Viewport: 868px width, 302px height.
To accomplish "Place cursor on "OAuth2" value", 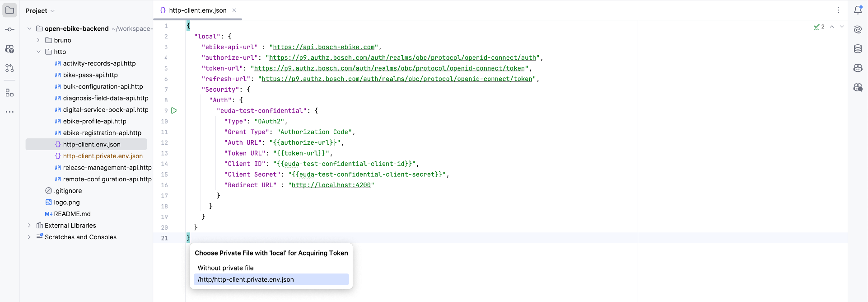I will (269, 122).
